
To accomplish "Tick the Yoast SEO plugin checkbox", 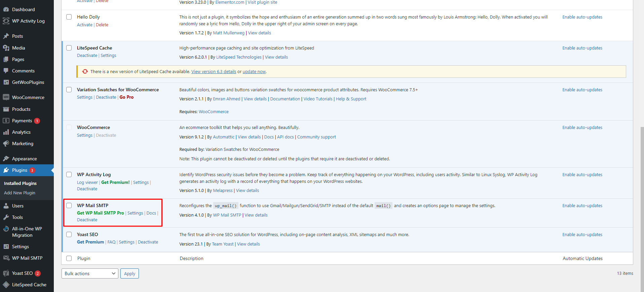I will tap(69, 234).
